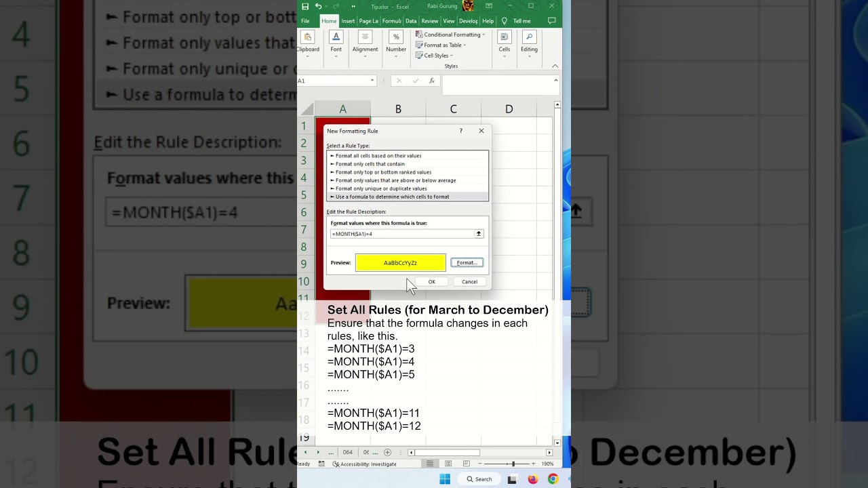Switch to Page Layout view icon
868x488 pixels.
448,464
